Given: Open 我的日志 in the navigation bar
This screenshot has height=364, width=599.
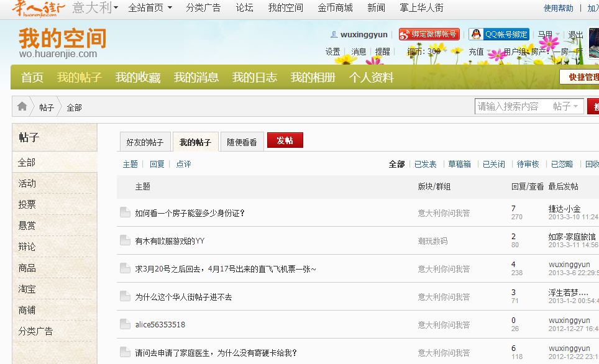Looking at the screenshot, I should 254,77.
